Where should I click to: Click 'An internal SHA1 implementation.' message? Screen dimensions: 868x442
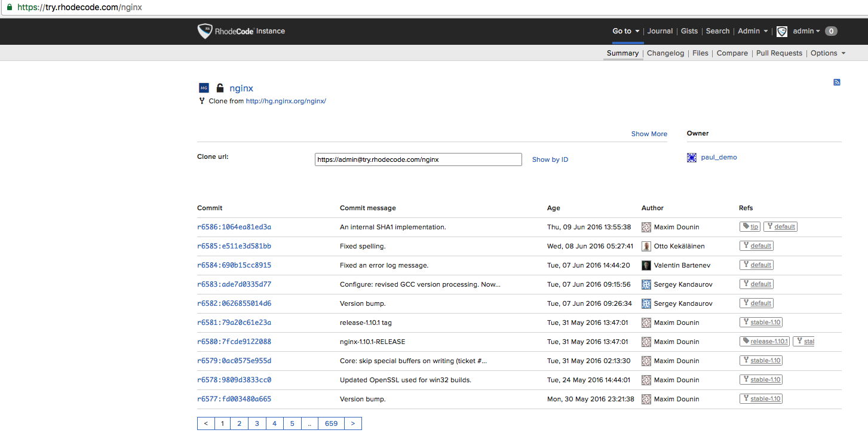[x=393, y=227]
